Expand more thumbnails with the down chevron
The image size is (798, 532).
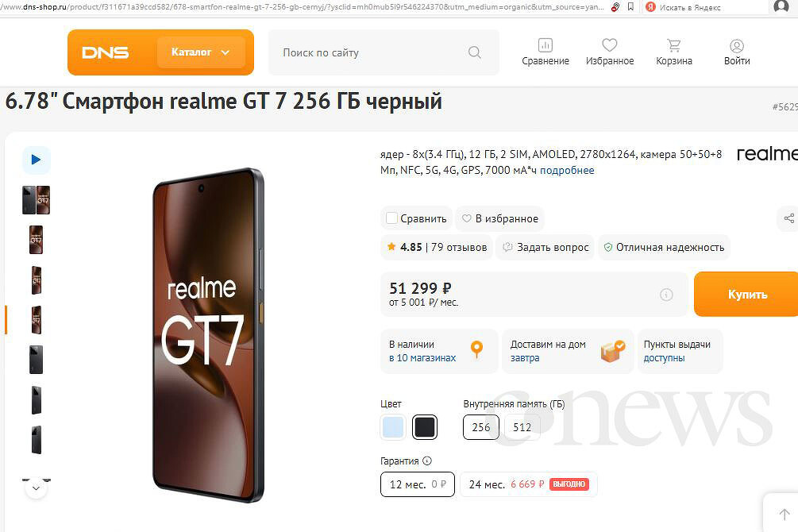pyautogui.click(x=37, y=488)
